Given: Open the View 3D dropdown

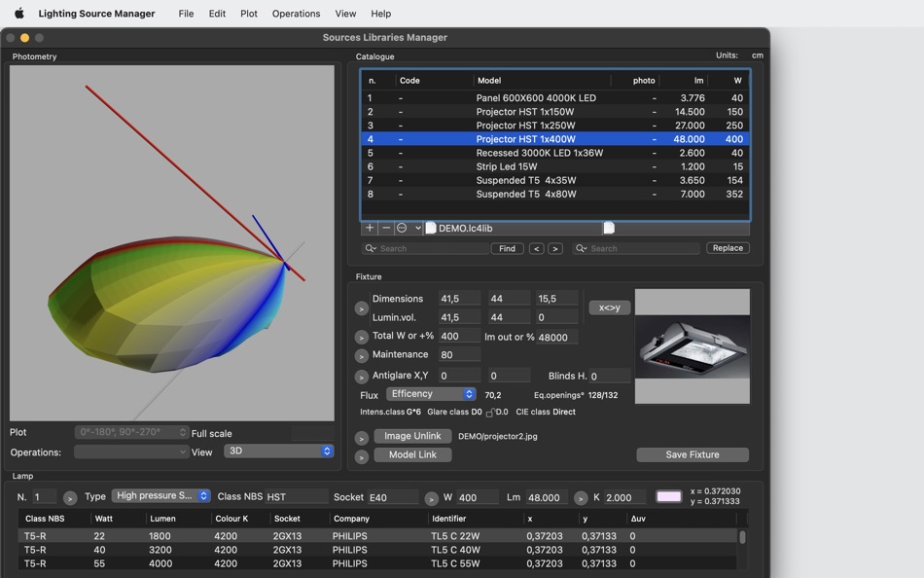Looking at the screenshot, I should [x=279, y=451].
